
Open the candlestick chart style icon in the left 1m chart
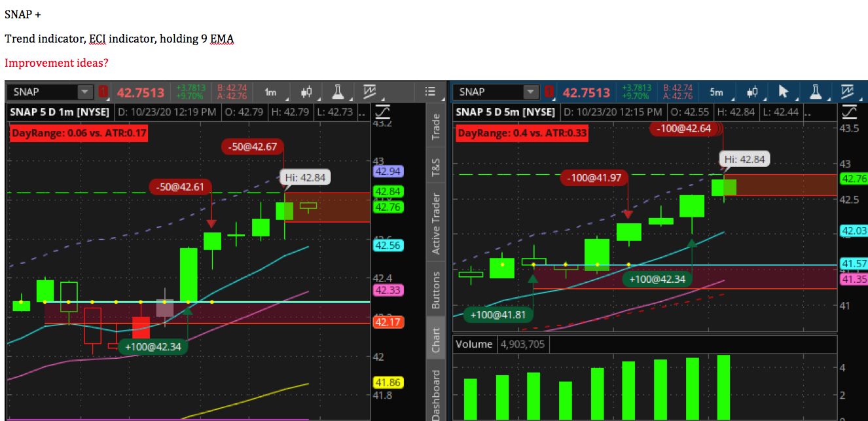coord(306,92)
